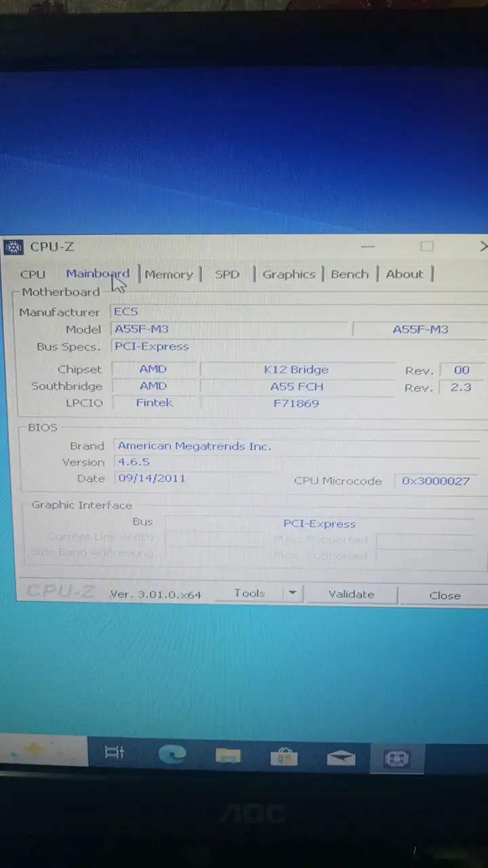Viewport: 488px width, 868px height.
Task: Click the A55 FCH southbridge field
Action: pos(297,387)
